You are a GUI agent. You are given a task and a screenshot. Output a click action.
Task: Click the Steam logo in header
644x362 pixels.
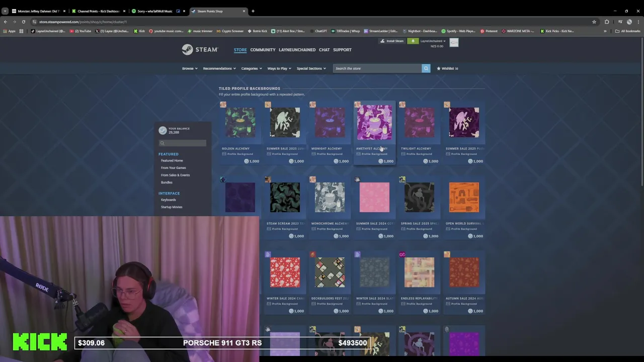pyautogui.click(x=200, y=49)
